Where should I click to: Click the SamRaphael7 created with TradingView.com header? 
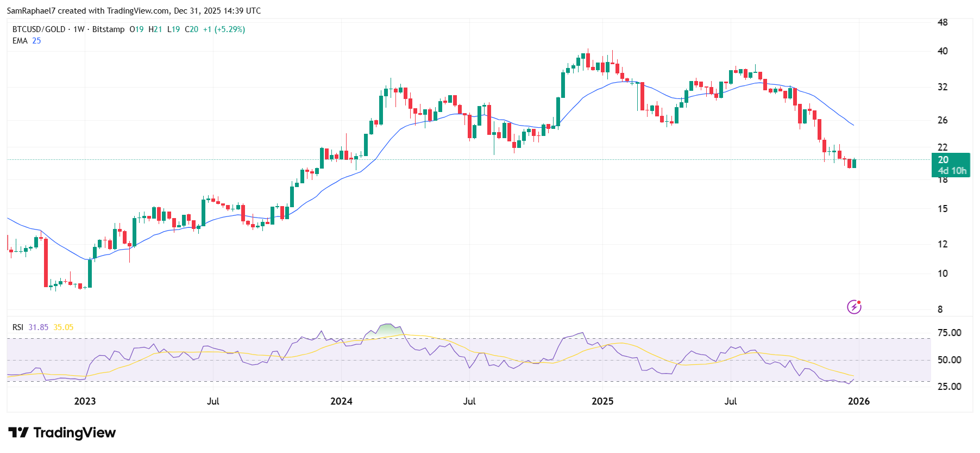coord(134,11)
